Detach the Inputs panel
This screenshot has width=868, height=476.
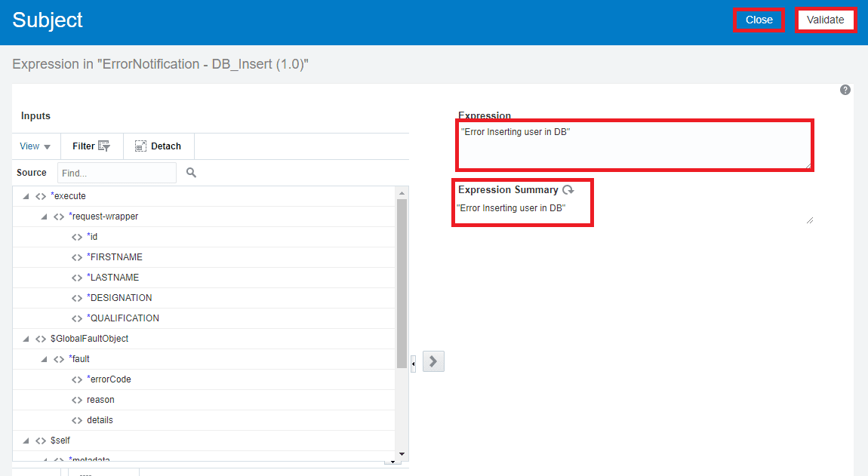[x=159, y=146]
